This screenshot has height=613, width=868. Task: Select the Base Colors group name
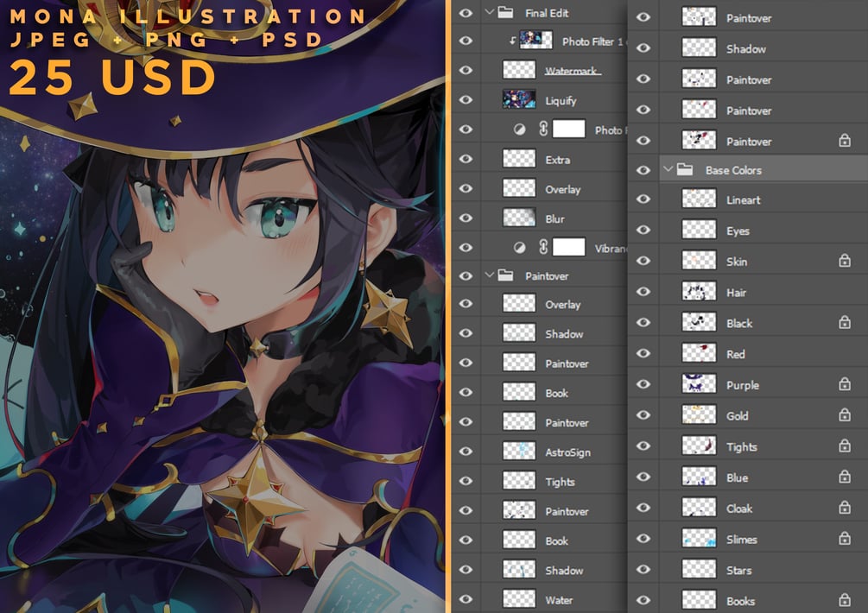(733, 170)
